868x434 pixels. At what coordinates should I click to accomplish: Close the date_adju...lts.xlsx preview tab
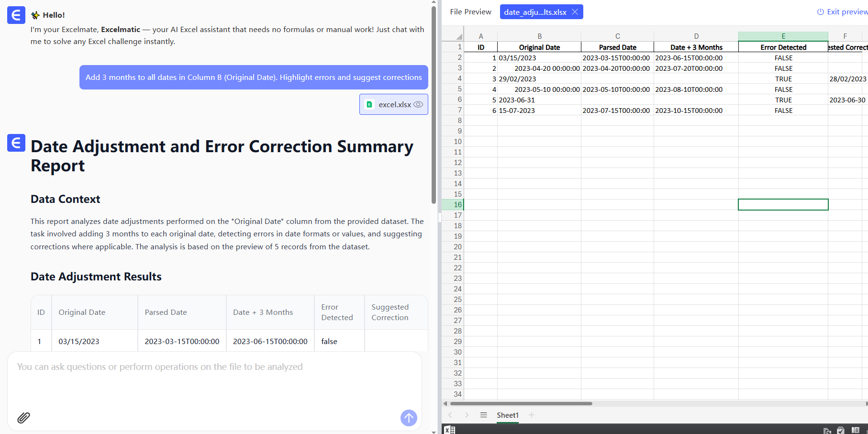(575, 12)
